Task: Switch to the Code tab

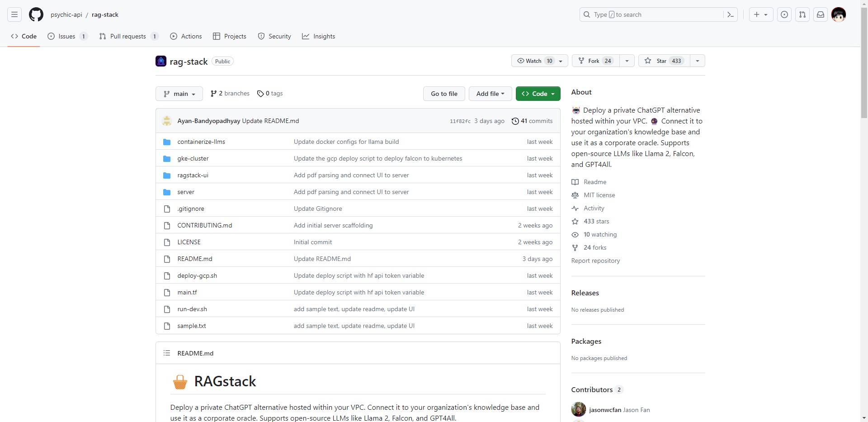Action: (x=24, y=36)
